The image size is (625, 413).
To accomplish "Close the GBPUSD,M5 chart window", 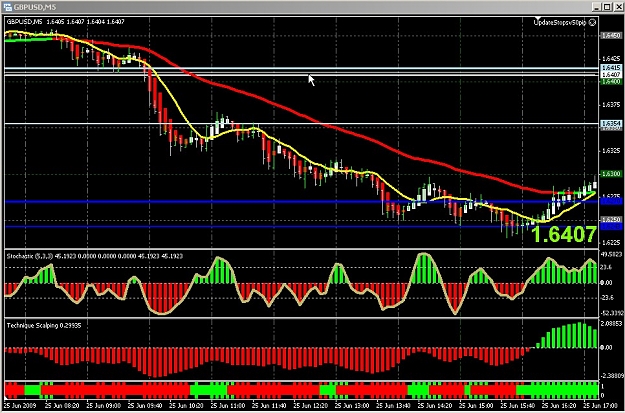I will tap(617, 7).
